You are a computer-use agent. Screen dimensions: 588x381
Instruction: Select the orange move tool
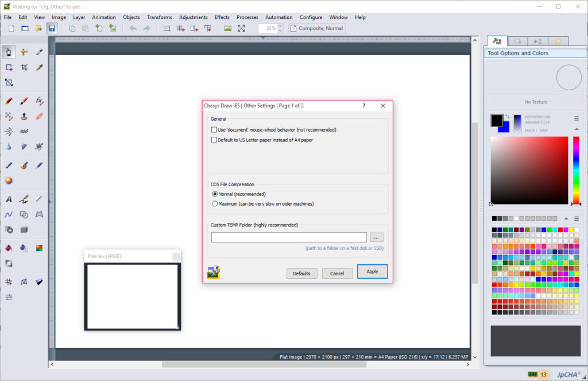[24, 52]
